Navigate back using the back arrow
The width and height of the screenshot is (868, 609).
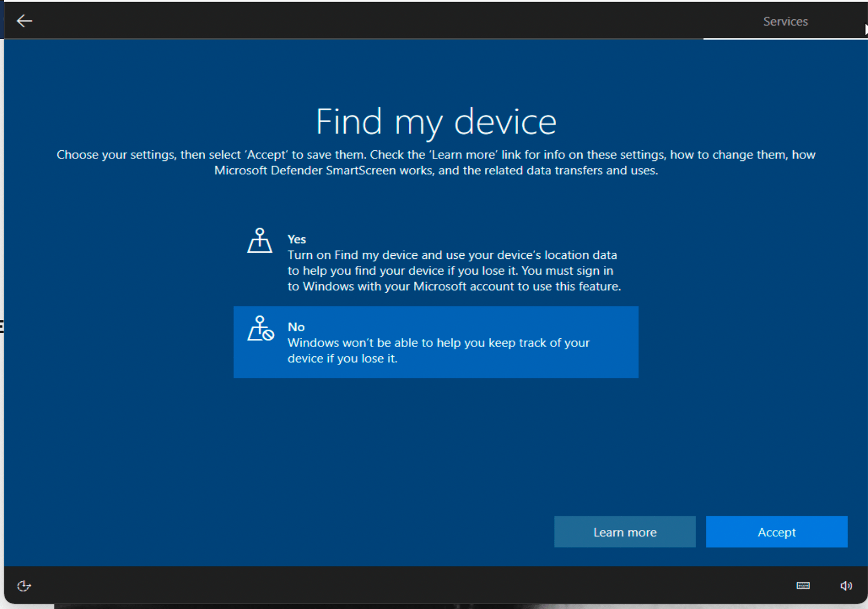click(24, 21)
